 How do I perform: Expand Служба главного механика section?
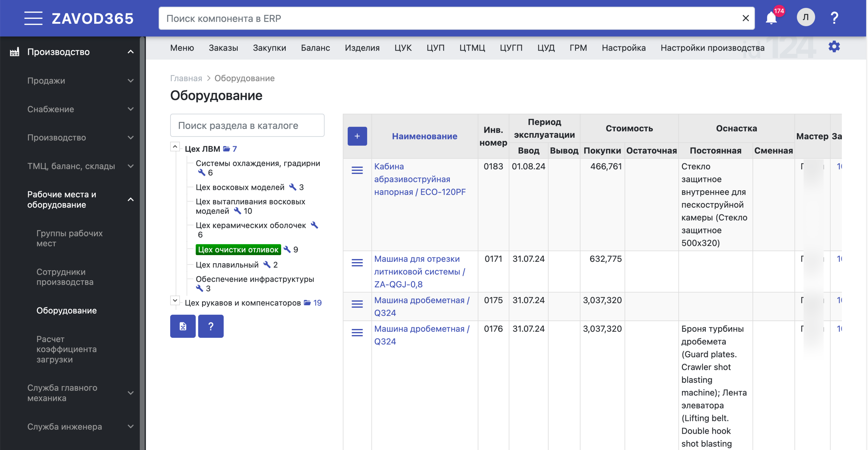pos(130,393)
